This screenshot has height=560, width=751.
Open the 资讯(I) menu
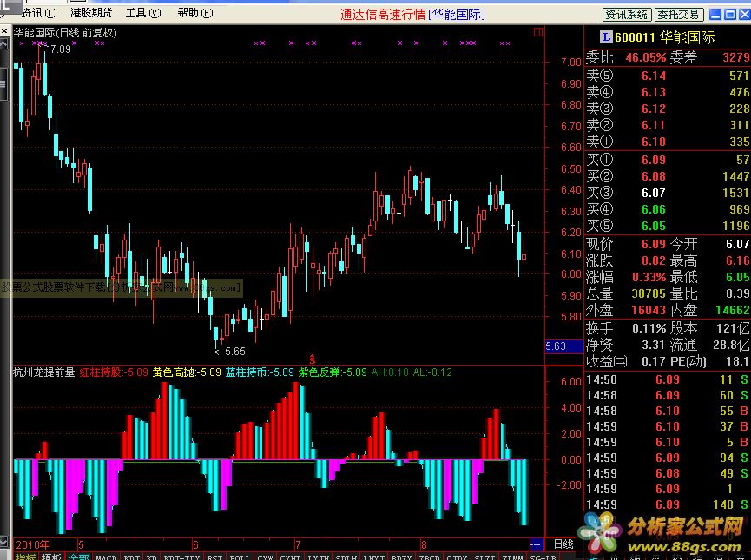pyautogui.click(x=39, y=13)
